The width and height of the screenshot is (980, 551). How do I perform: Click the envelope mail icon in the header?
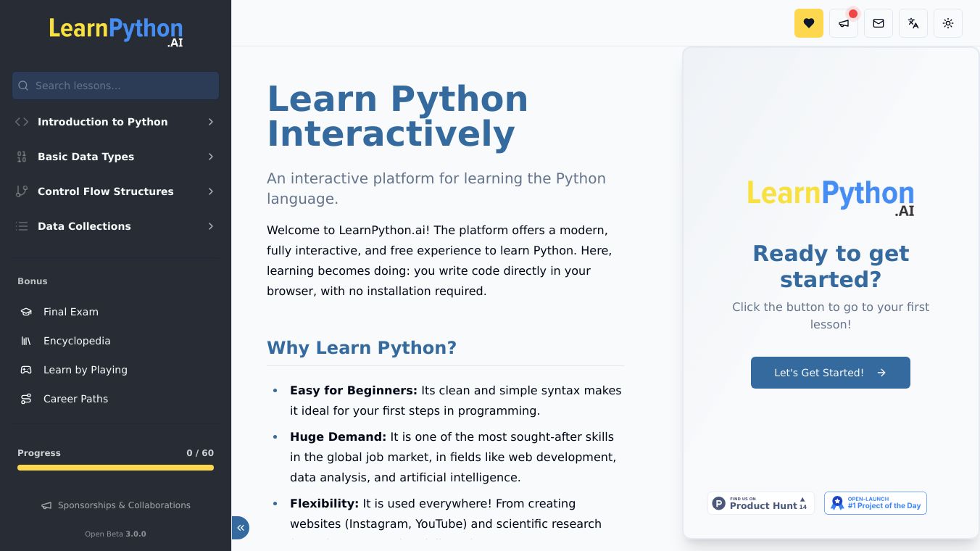[879, 23]
